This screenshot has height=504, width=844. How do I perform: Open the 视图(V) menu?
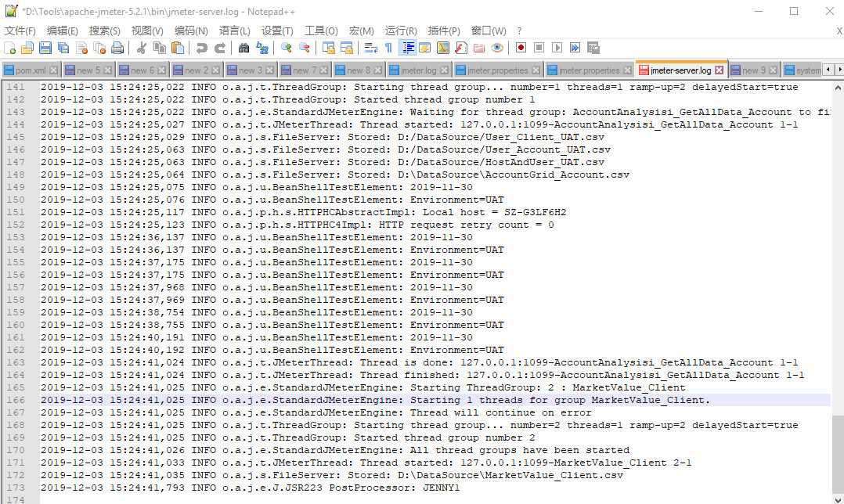(147, 31)
